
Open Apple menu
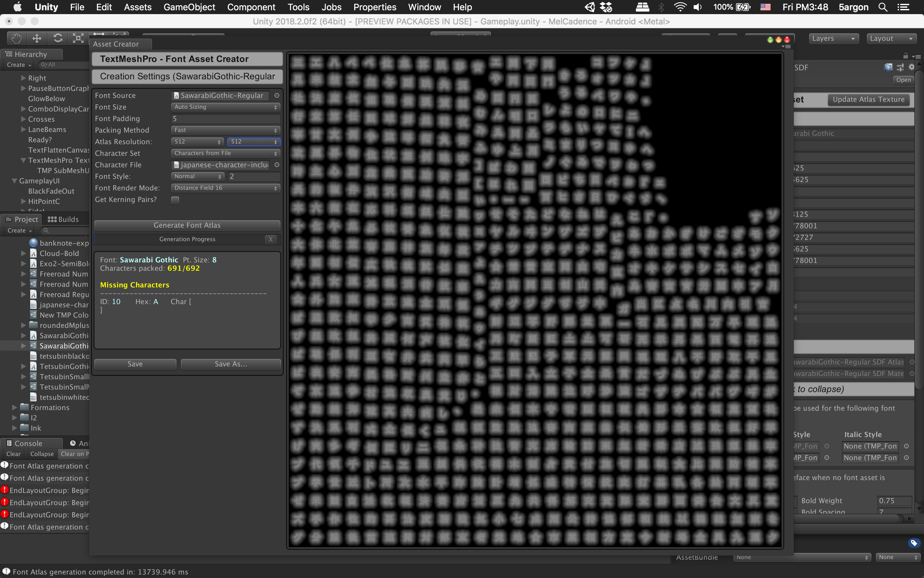click(17, 7)
